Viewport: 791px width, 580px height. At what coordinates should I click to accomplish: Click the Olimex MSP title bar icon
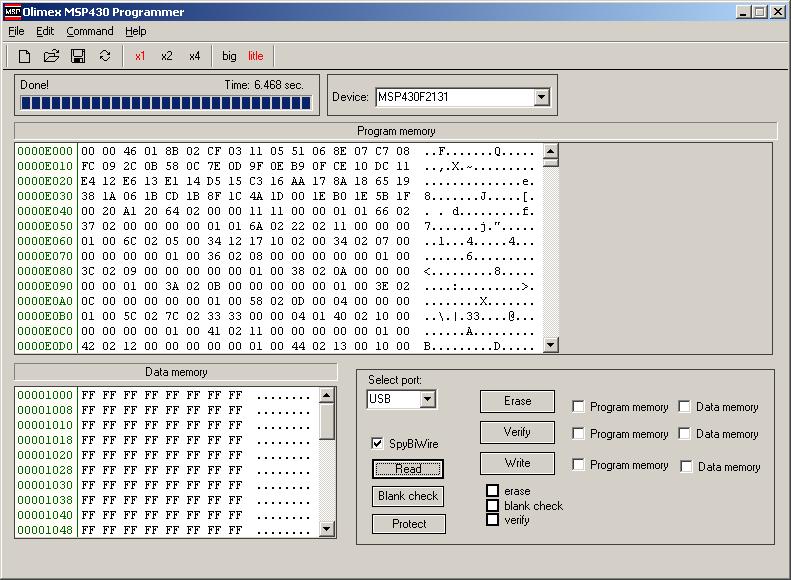pos(13,12)
